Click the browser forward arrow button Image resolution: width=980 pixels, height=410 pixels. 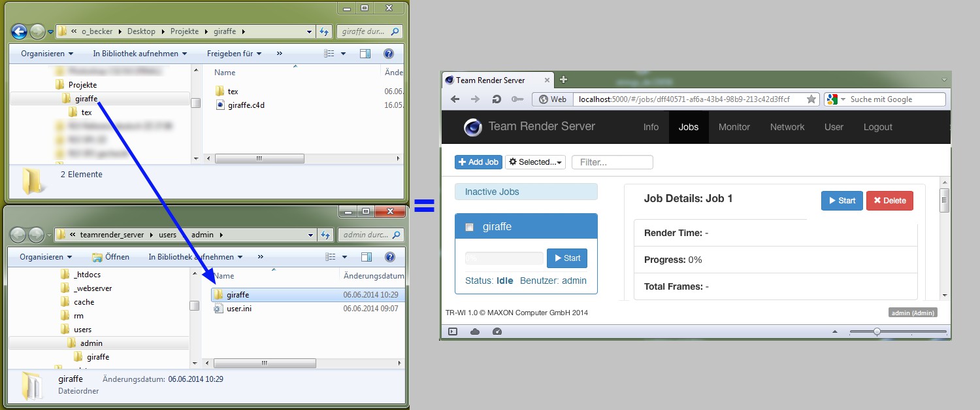(475, 99)
